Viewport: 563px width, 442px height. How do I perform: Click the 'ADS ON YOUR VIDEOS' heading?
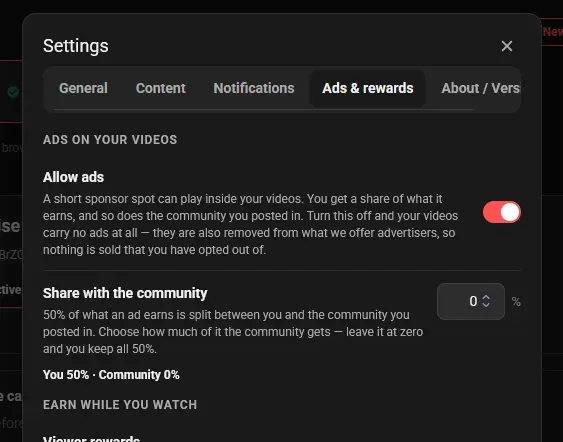[110, 140]
